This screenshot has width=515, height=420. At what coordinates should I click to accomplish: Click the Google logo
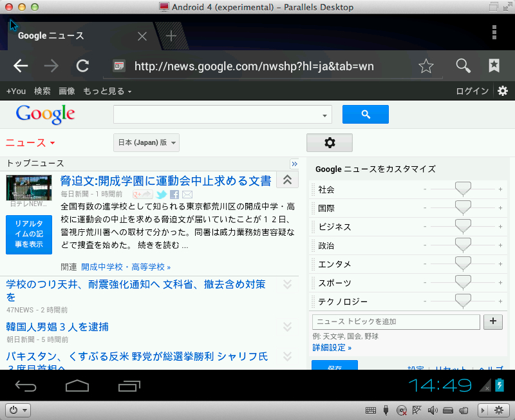(45, 114)
